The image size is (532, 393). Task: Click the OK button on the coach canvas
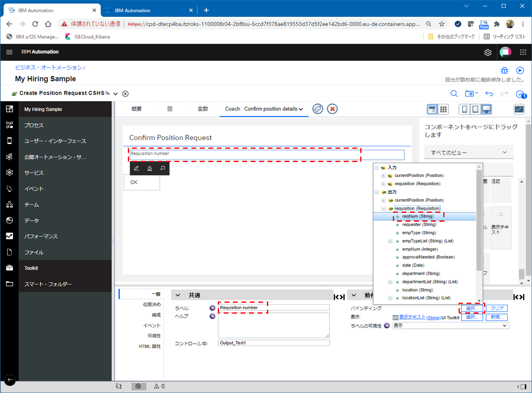pyautogui.click(x=142, y=183)
